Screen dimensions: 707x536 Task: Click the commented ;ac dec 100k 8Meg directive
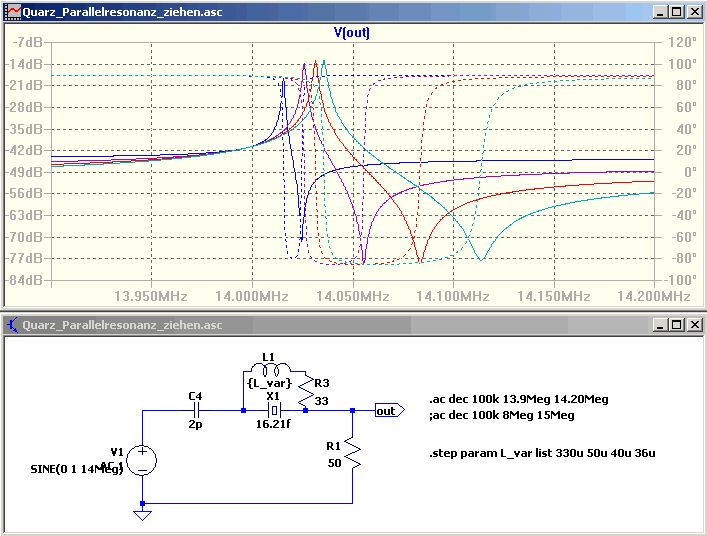point(502,415)
